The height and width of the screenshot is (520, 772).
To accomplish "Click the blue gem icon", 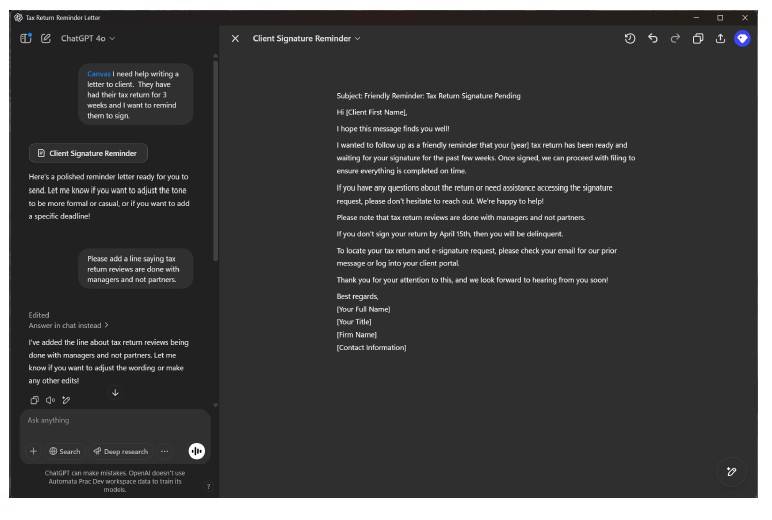I will tap(742, 38).
